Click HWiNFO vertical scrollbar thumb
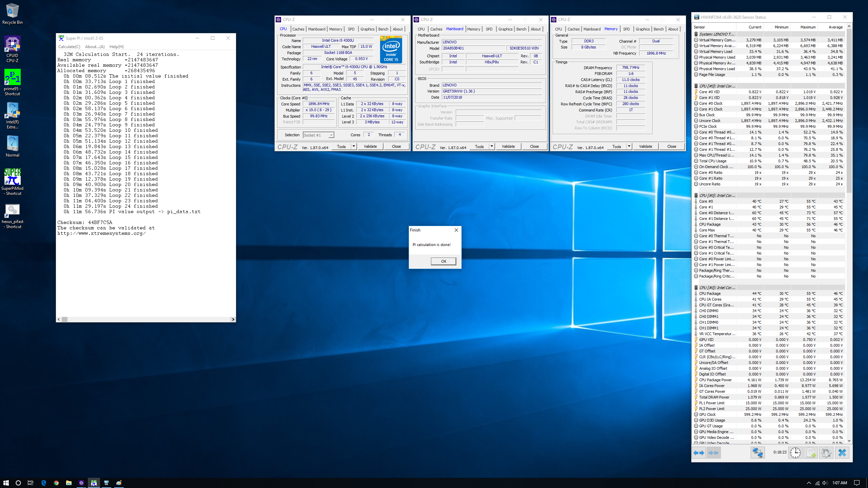The width and height of the screenshot is (868, 488). coord(849,110)
